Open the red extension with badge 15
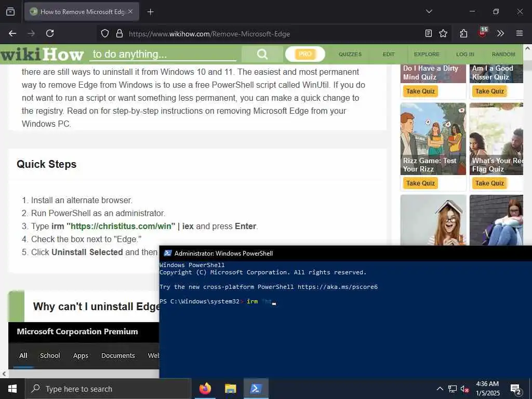This screenshot has height=399, width=532. [483, 33]
